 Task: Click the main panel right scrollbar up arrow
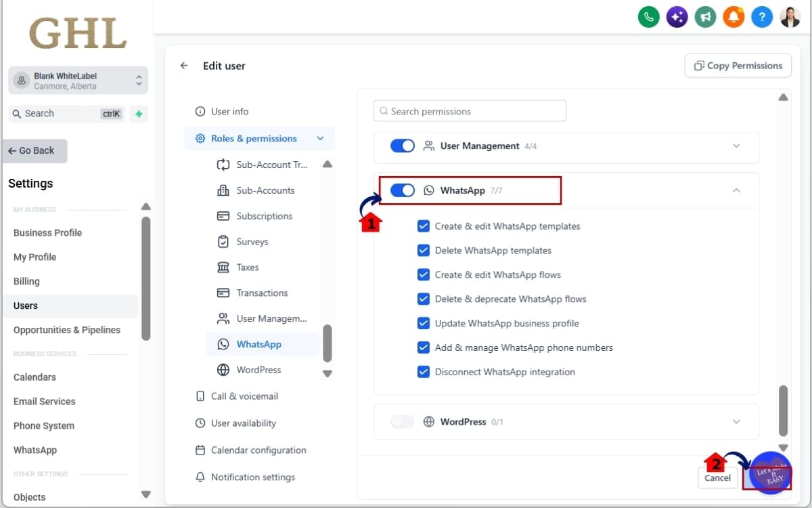[783, 98]
